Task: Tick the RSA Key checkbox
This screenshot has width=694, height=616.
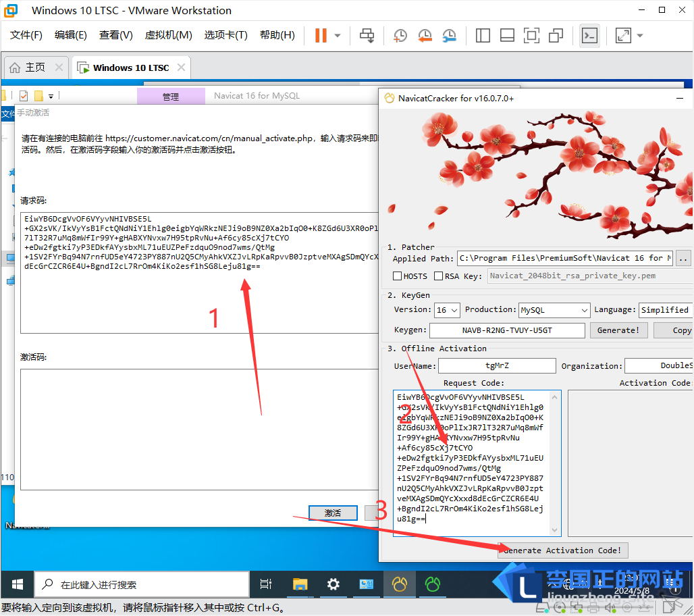Action: pos(439,276)
